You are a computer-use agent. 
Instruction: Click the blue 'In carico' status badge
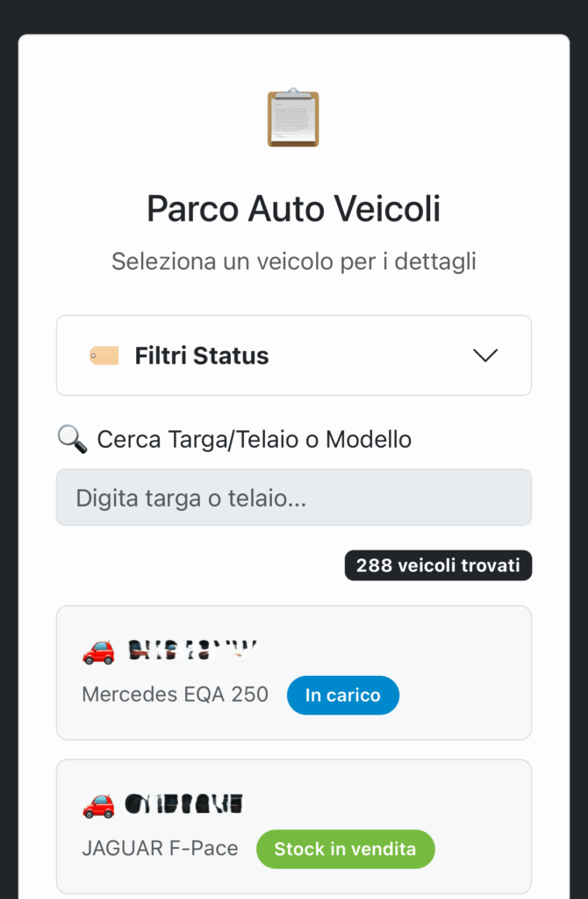[x=342, y=695]
